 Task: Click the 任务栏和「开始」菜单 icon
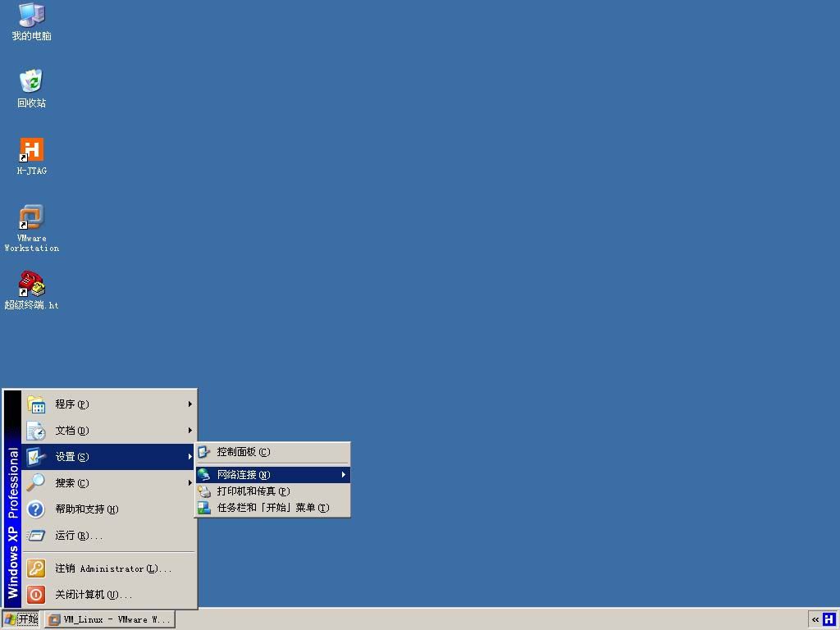click(204, 508)
